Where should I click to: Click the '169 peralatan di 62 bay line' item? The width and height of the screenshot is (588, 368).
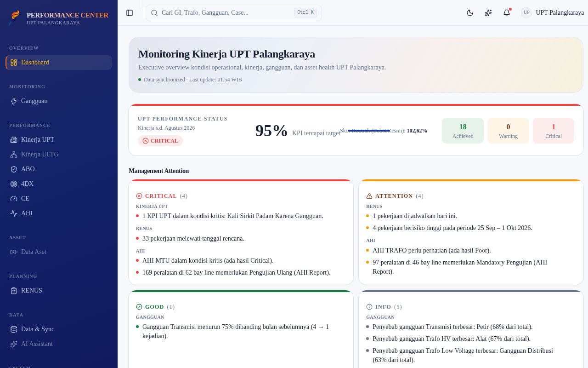(237, 272)
